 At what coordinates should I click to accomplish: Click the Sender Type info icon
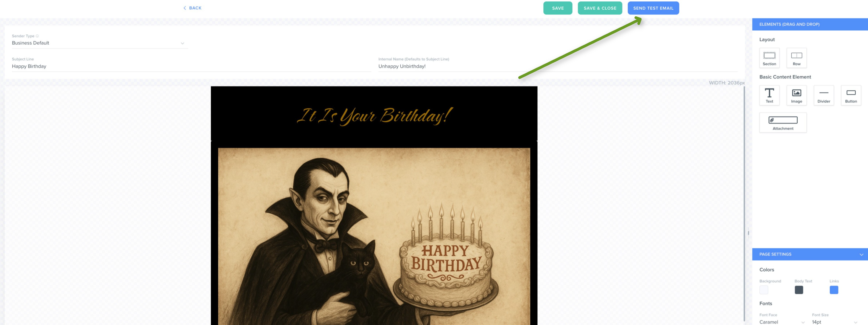(37, 36)
